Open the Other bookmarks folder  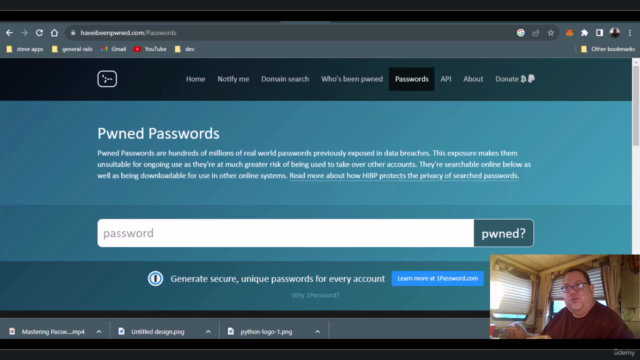tap(608, 49)
